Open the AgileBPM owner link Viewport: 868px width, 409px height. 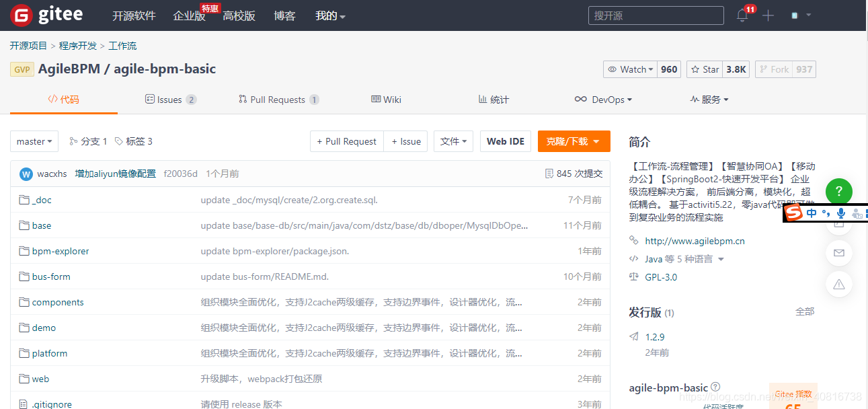[x=69, y=69]
